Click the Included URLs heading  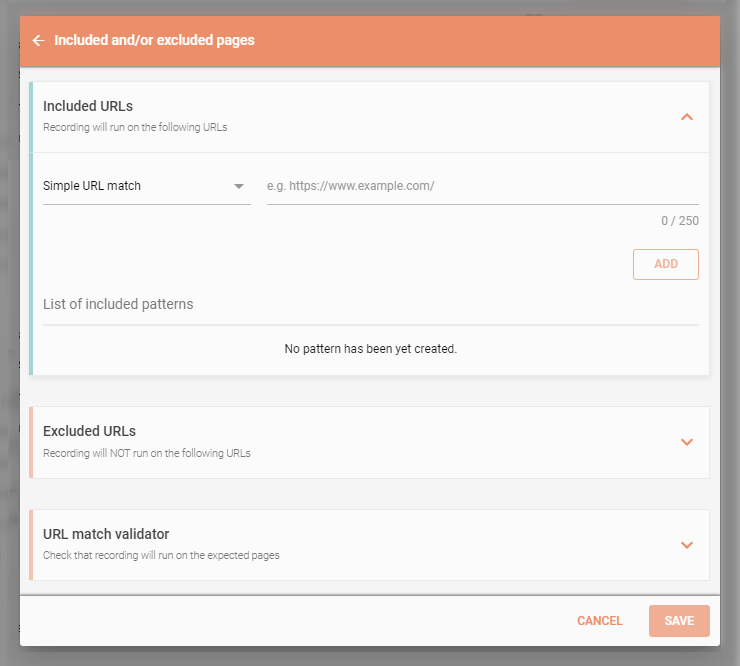(88, 106)
